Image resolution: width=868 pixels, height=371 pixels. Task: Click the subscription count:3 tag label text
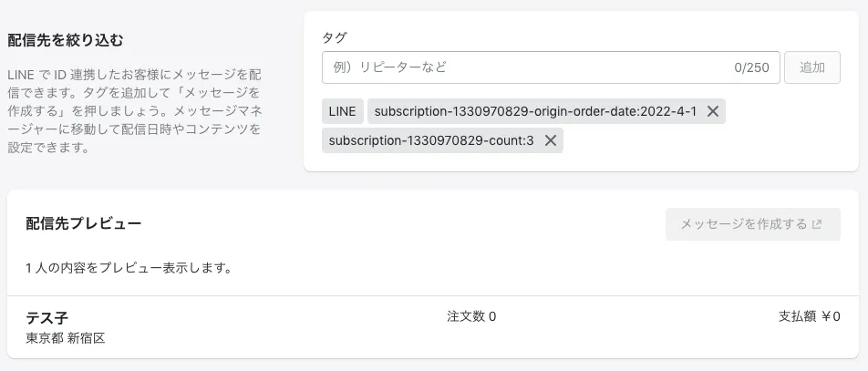tap(431, 140)
